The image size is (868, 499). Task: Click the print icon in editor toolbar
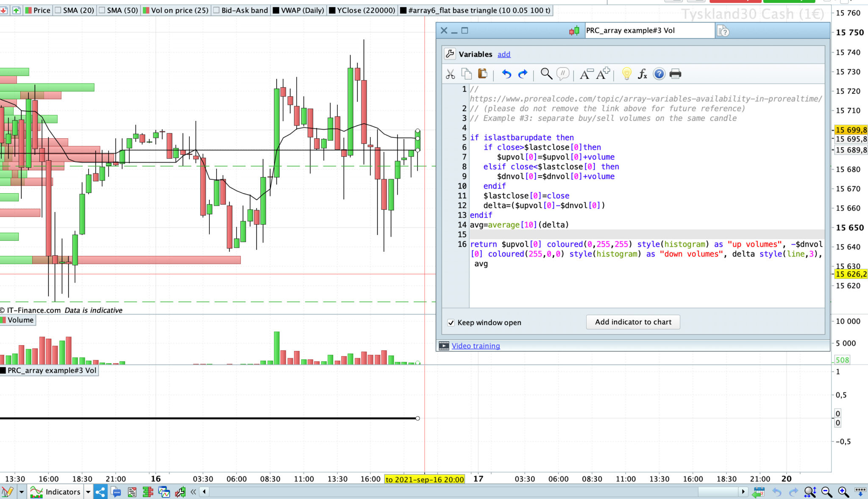point(675,74)
